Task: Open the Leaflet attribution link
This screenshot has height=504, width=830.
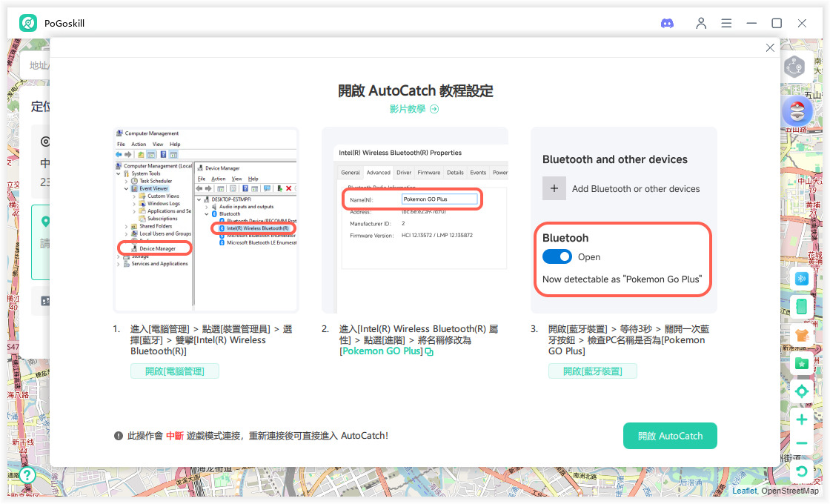Action: pyautogui.click(x=744, y=491)
